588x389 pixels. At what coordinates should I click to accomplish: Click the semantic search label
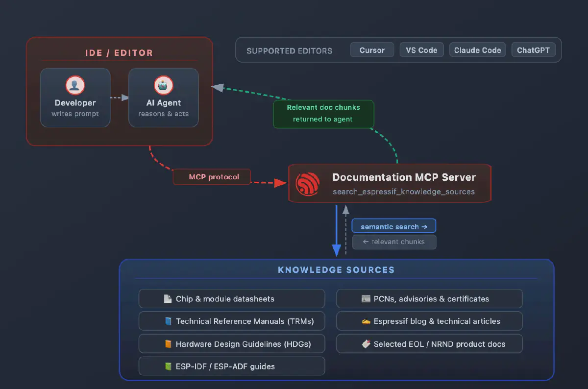(393, 226)
